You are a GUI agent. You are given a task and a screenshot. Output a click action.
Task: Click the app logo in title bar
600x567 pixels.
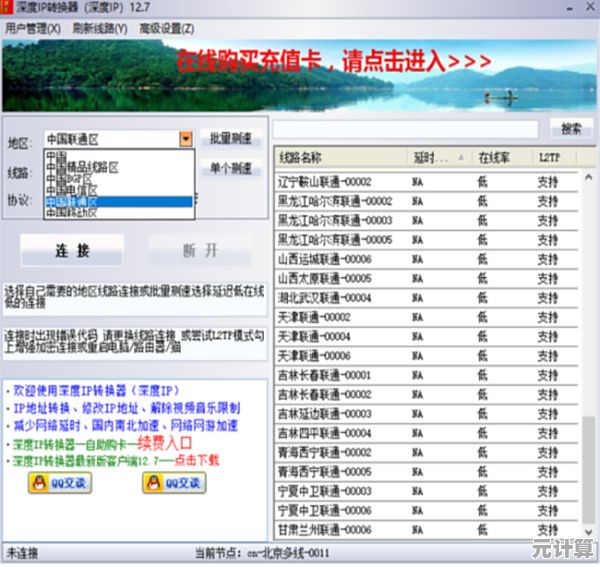[x=10, y=8]
